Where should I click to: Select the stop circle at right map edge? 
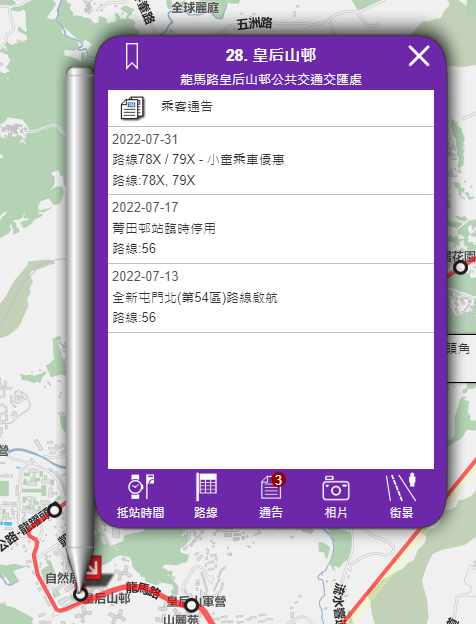460,267
